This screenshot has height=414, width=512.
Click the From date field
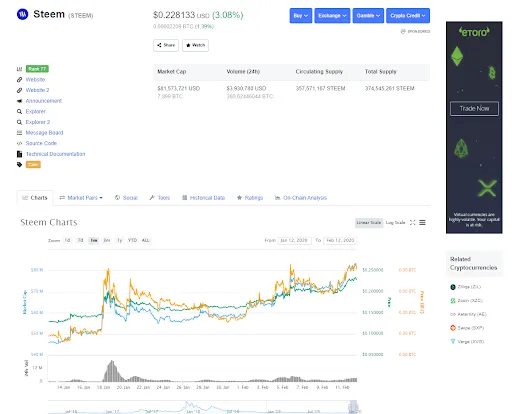pos(294,240)
